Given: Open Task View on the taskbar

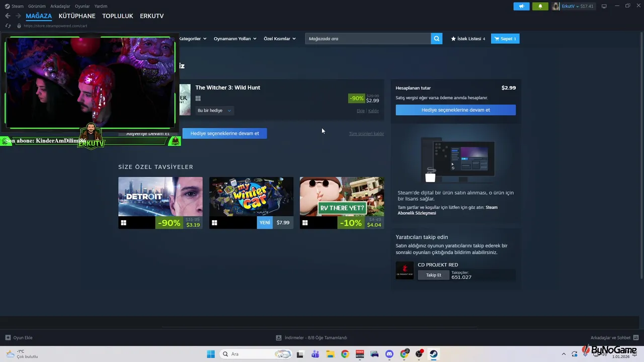Looking at the screenshot, I should 300,354.
